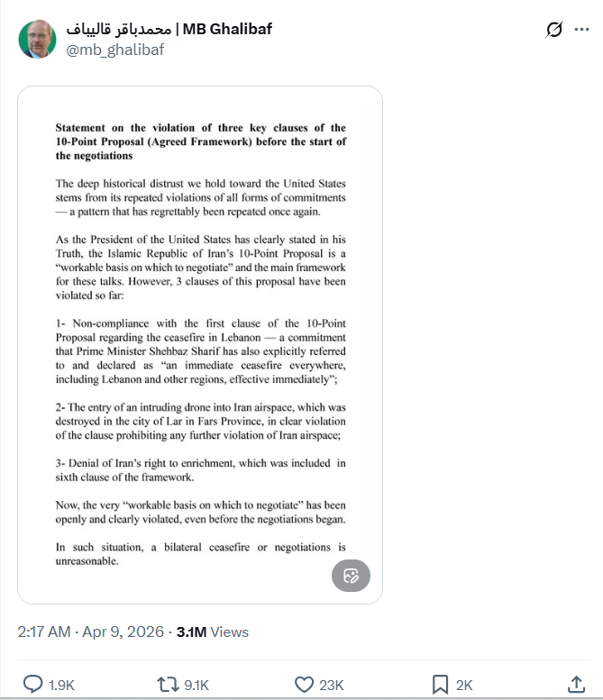603x700 pixels.
Task: Click the 9.1K reposts count
Action: 196,686
